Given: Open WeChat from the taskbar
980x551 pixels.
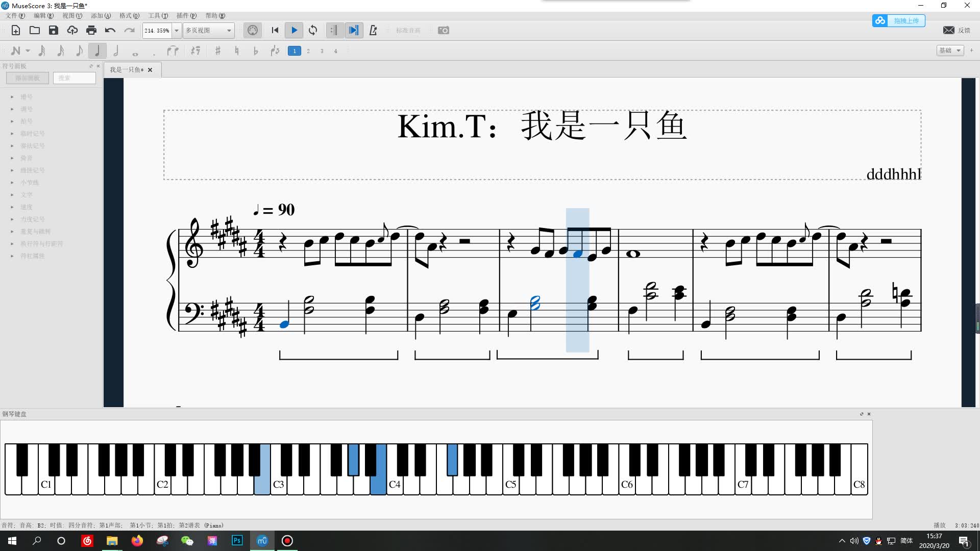Looking at the screenshot, I should pyautogui.click(x=187, y=541).
